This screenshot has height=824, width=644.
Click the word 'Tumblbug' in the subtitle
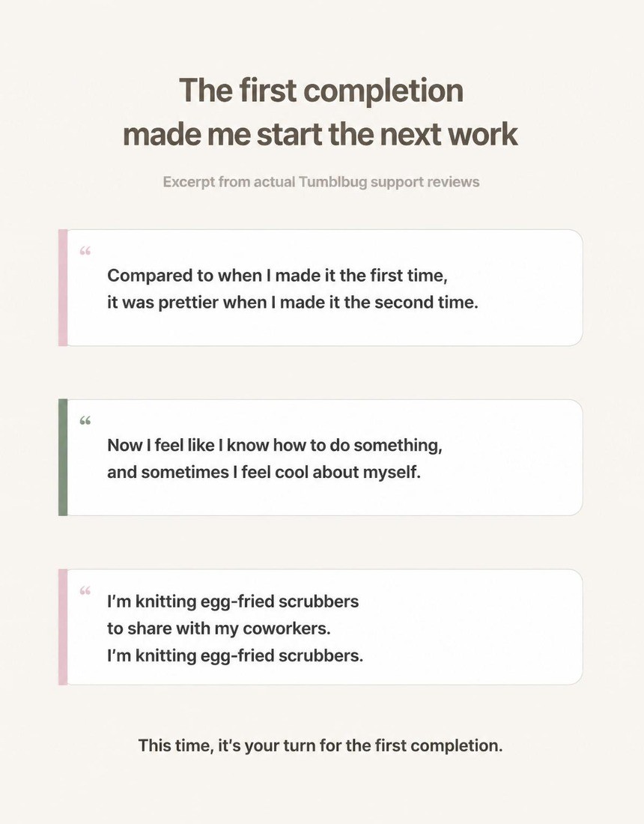pos(332,182)
